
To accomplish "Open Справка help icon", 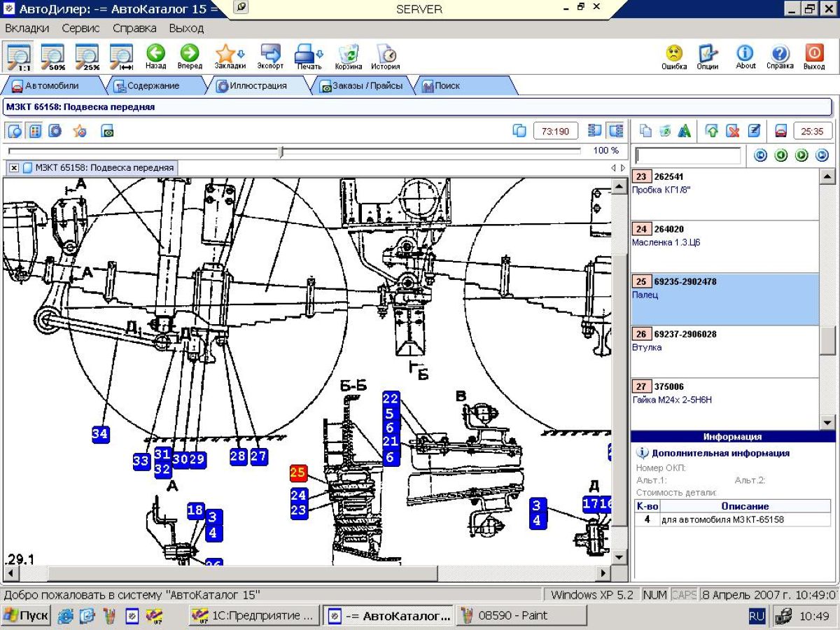I will tap(780, 57).
